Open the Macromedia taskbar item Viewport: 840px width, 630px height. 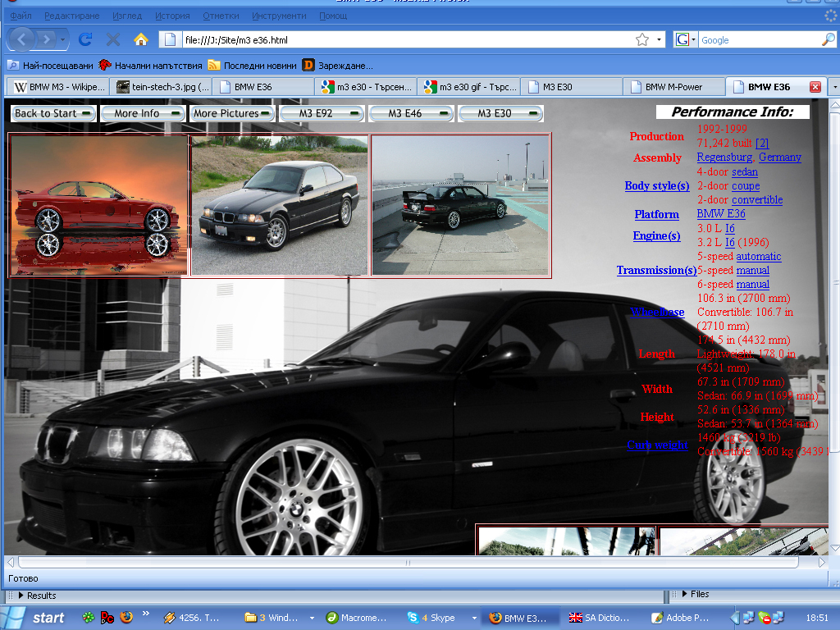[x=358, y=618]
